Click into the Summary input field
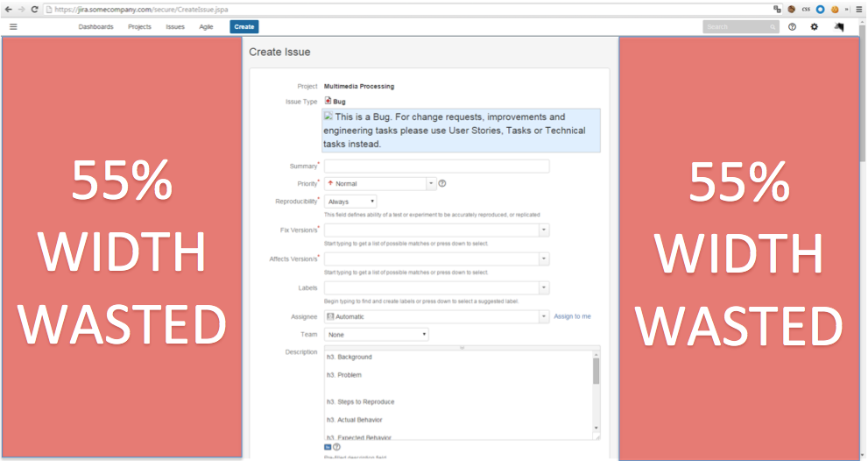This screenshot has height=461, width=868. point(437,167)
